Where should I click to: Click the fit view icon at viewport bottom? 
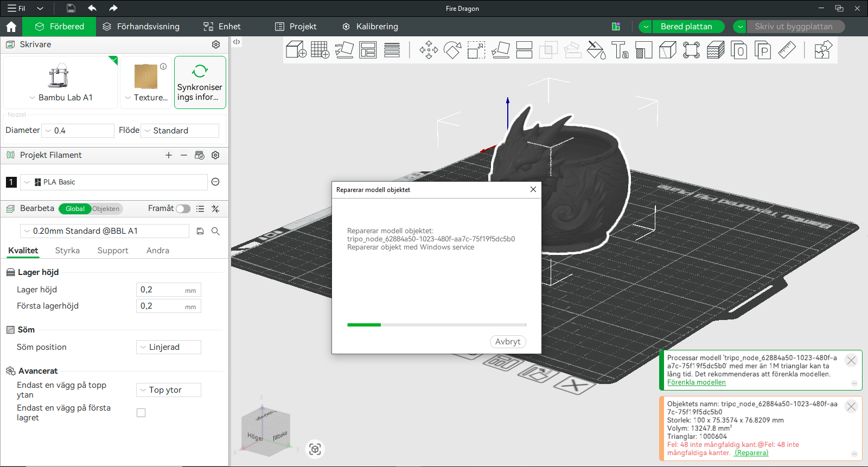(315, 449)
